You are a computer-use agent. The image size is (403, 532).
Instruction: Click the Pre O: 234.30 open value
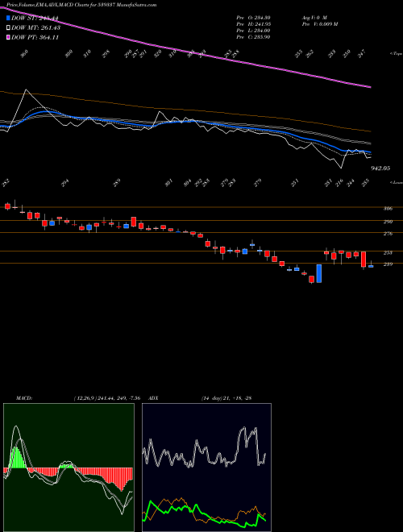pyautogui.click(x=253, y=18)
